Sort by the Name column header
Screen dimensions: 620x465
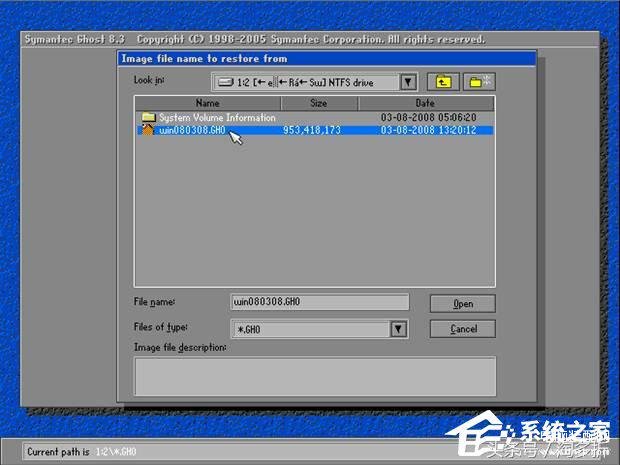click(208, 103)
